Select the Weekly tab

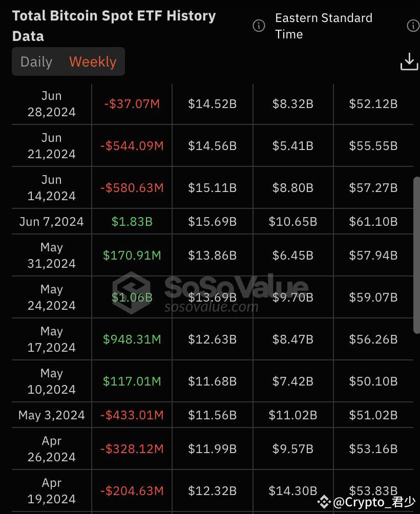click(x=92, y=61)
